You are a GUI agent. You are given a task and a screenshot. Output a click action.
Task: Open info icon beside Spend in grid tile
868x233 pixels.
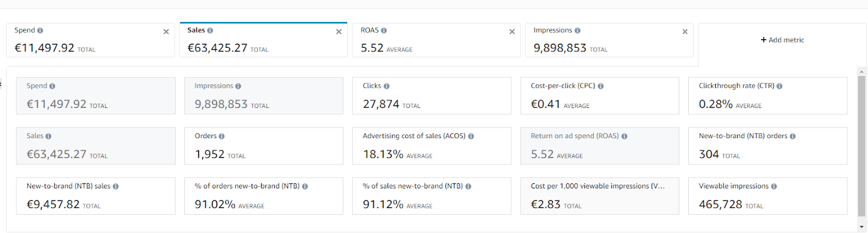52,86
